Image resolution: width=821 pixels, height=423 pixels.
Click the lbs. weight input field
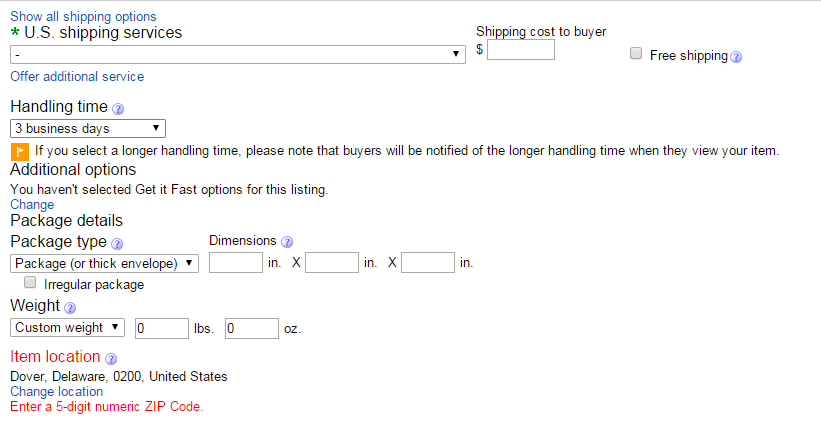pos(161,328)
